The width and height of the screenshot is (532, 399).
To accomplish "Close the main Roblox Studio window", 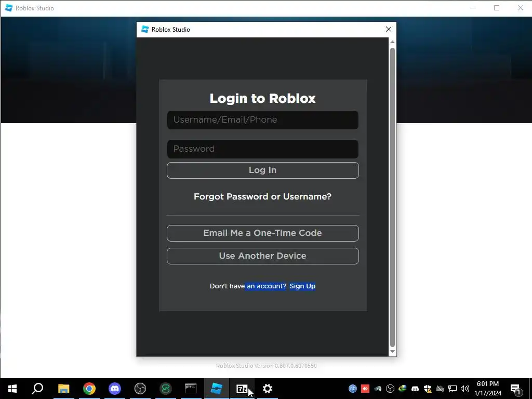I will (x=520, y=8).
